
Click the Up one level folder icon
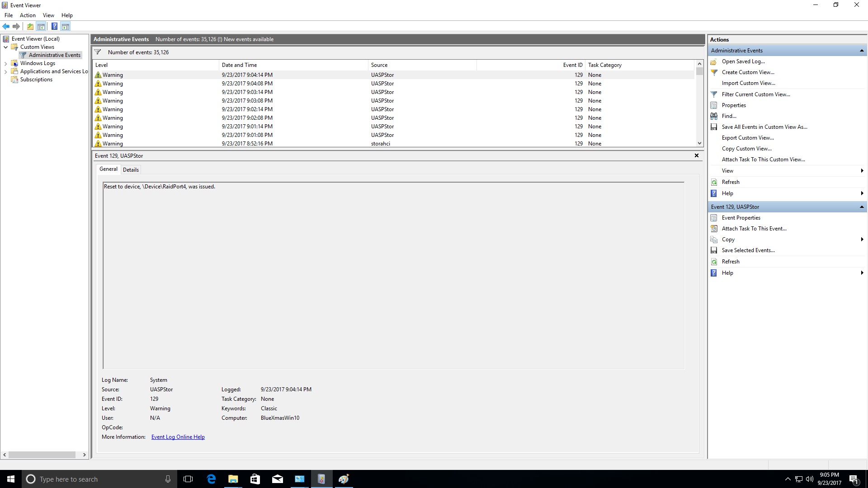pos(30,26)
